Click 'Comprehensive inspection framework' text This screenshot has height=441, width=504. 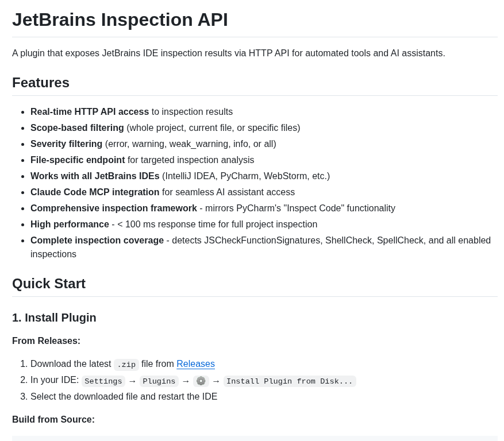click(x=113, y=208)
